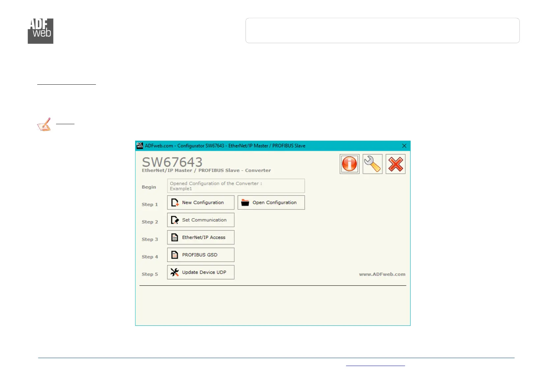Open the PROFIBUS GSD step
Screen dimensions: 555x392
pos(201,255)
